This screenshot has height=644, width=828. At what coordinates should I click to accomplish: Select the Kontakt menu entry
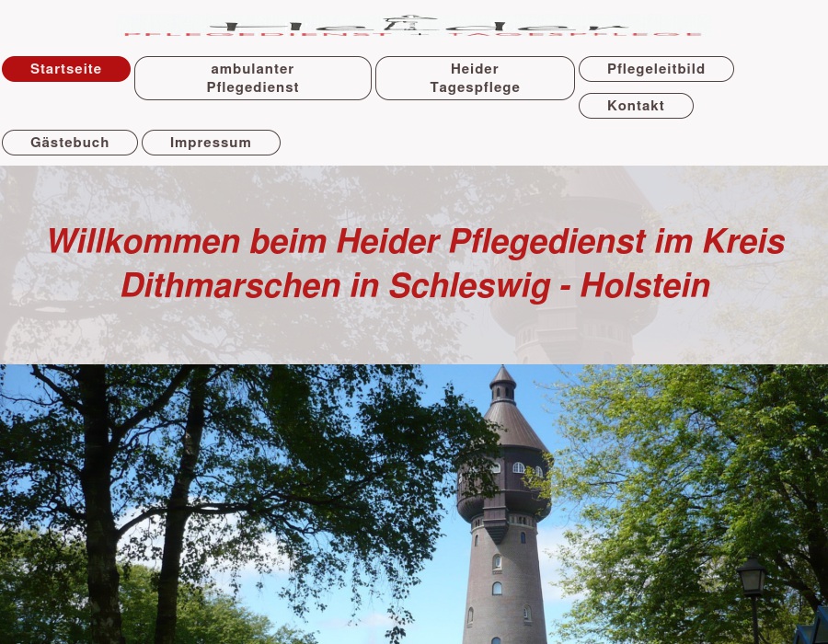point(636,105)
